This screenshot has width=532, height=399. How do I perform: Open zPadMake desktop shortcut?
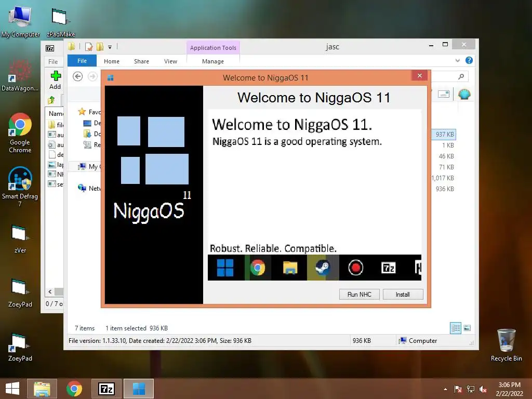60,21
